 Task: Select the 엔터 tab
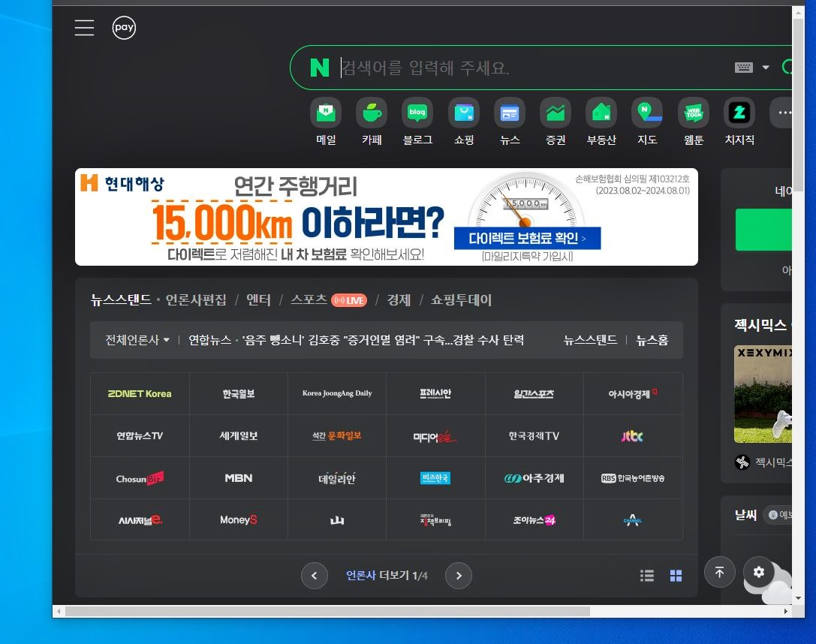tap(258, 299)
